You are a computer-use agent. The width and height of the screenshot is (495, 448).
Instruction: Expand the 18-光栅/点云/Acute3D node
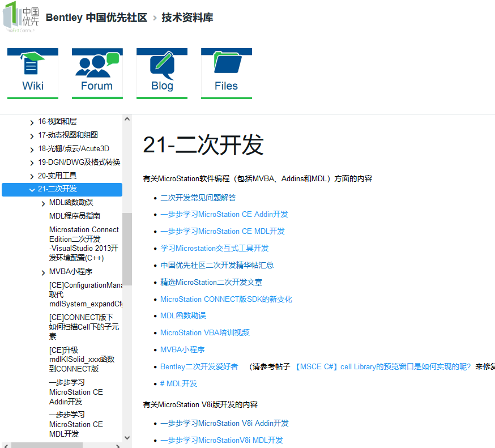pos(32,150)
